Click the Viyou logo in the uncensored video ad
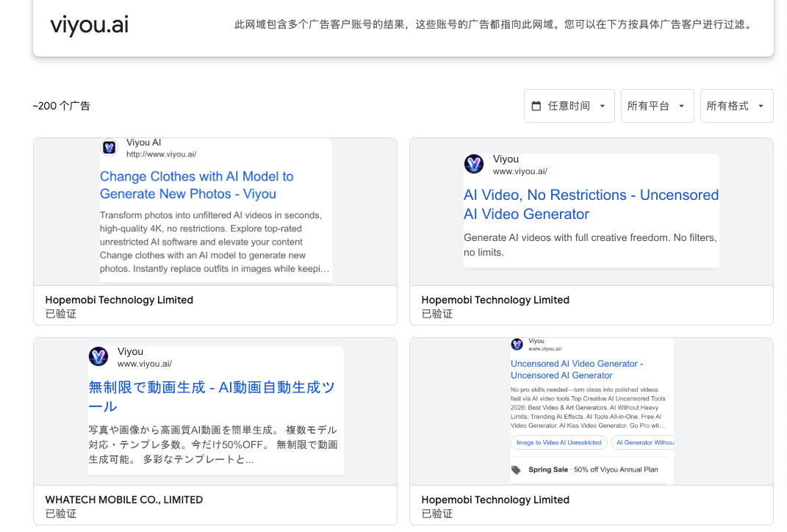The width and height of the screenshot is (787, 532). (474, 164)
